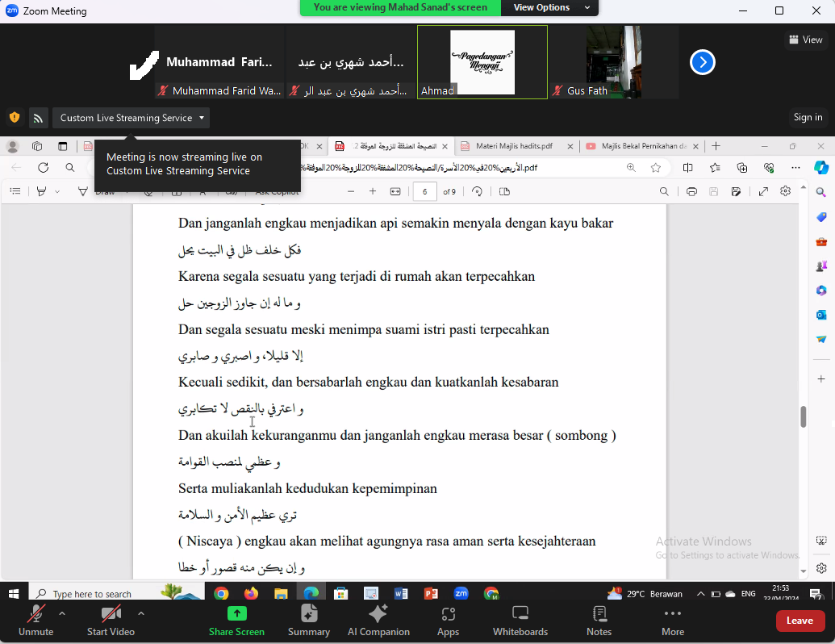
Task: Click the meeting security shield icon
Action: pos(15,117)
